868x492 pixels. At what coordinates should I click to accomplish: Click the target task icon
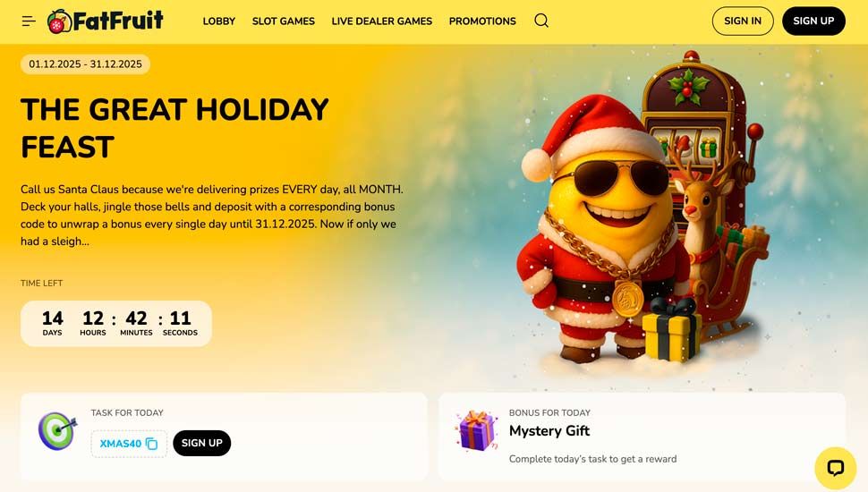pyautogui.click(x=57, y=430)
